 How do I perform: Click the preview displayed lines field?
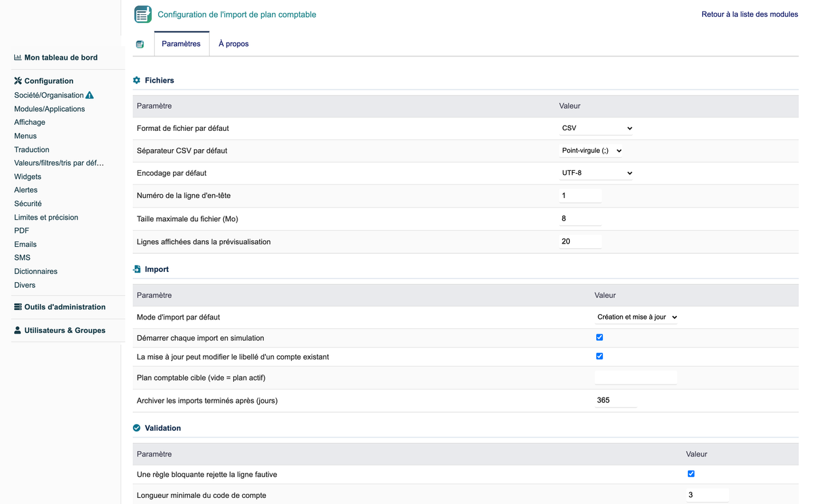(x=581, y=241)
